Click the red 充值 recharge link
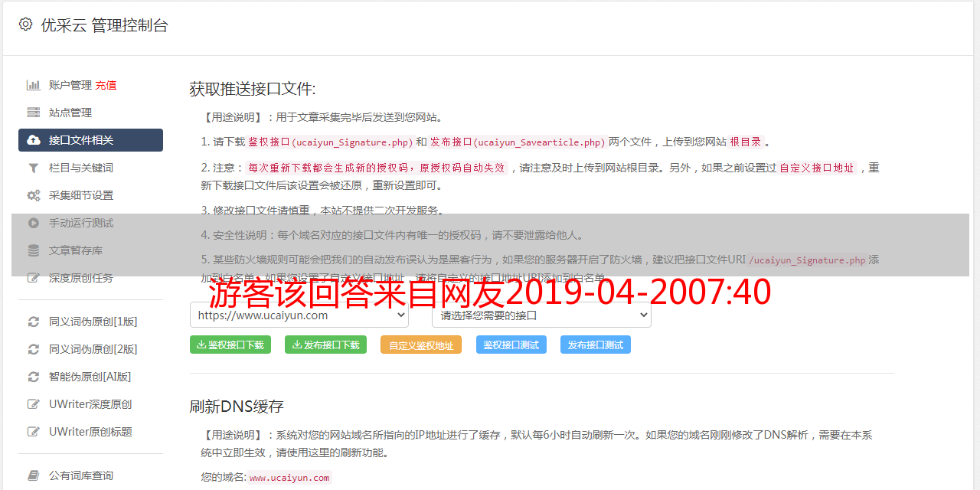 [106, 85]
